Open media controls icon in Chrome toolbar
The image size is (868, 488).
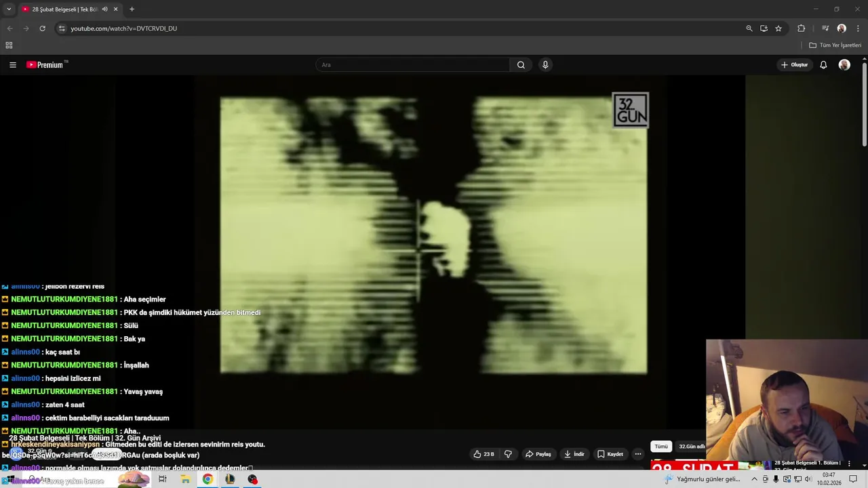click(825, 28)
